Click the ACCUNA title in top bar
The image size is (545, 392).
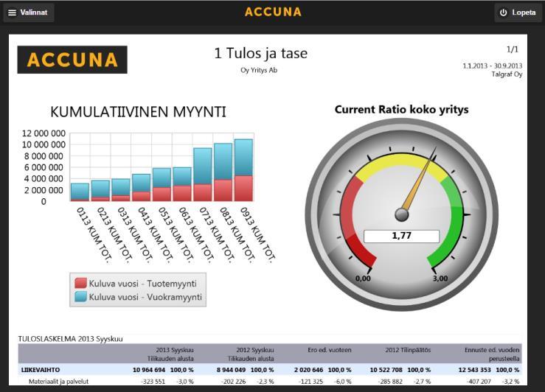point(273,12)
